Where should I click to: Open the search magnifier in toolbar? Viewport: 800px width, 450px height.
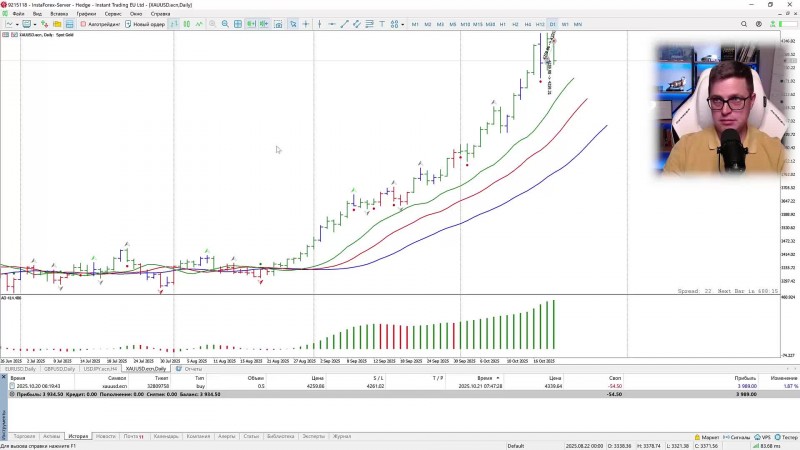[744, 24]
